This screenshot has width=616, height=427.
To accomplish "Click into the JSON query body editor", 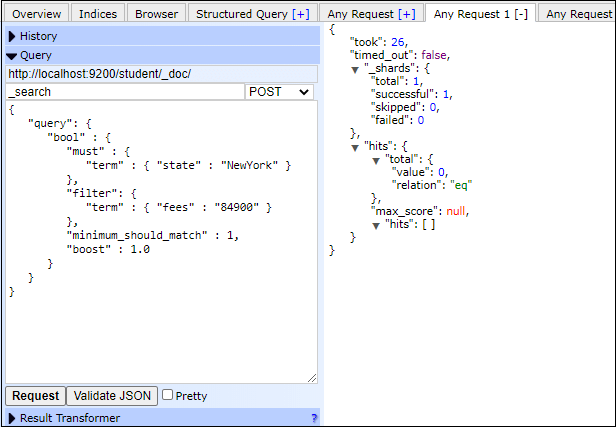I will (161, 242).
